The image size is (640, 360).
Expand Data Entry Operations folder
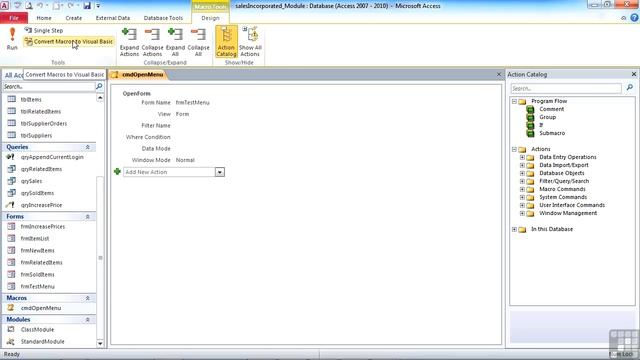[x=522, y=157]
